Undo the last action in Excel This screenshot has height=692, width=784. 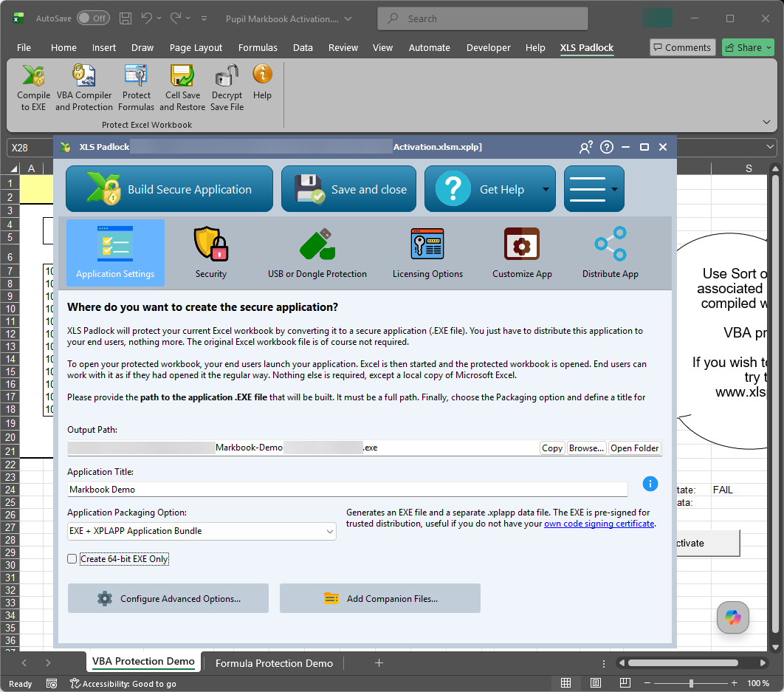tap(146, 18)
